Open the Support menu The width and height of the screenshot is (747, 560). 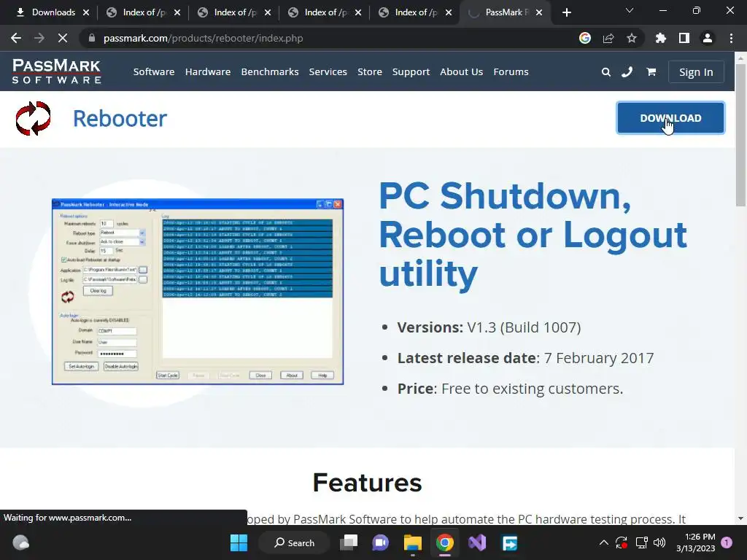pos(411,72)
